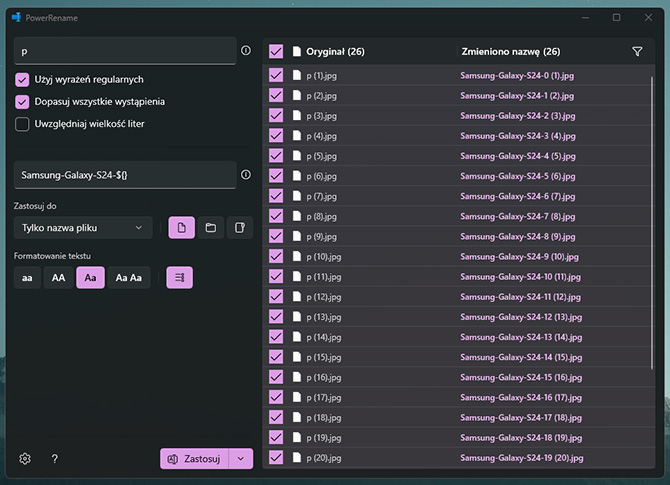Maximize the PowerRename window
The height and width of the screenshot is (485, 670).
click(x=617, y=18)
